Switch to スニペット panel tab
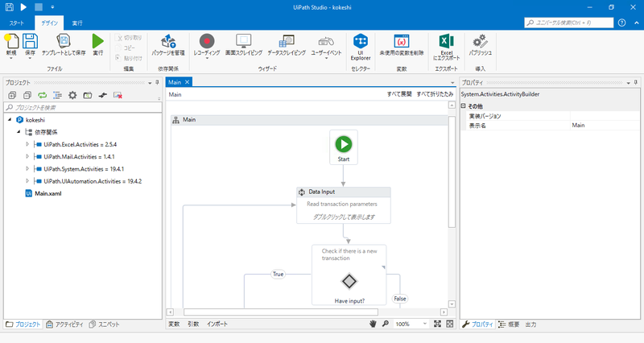This screenshot has width=644, height=343. [104, 324]
